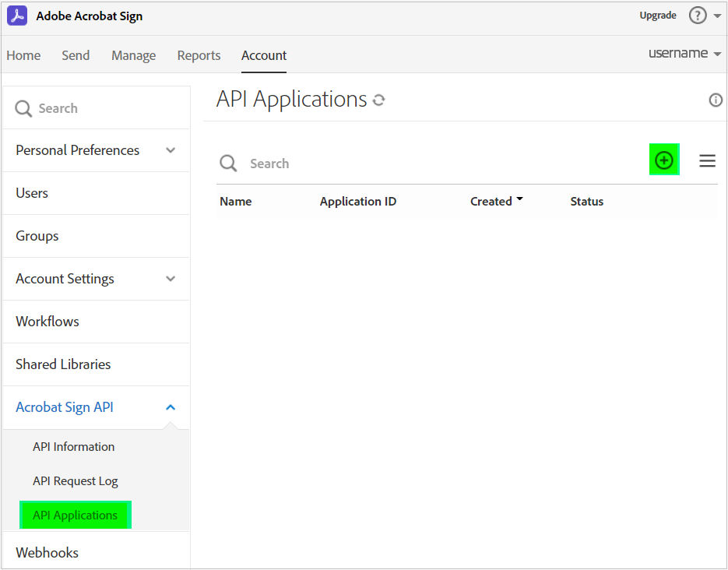Screen dimensions: 728x570
Task: Collapse the Acrobat Sign API section
Action: pyautogui.click(x=171, y=407)
